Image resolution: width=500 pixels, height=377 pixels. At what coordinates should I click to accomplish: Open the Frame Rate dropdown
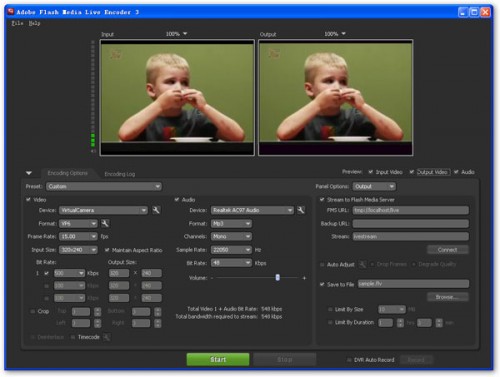pyautogui.click(x=78, y=236)
